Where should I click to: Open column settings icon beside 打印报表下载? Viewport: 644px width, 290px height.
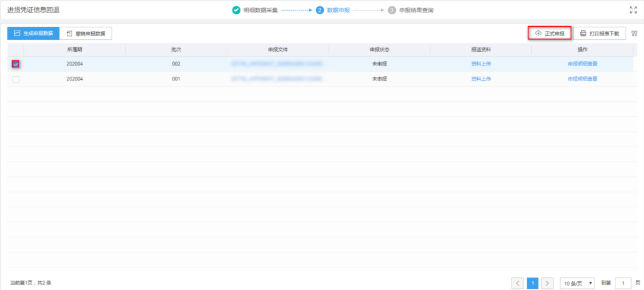pos(634,33)
